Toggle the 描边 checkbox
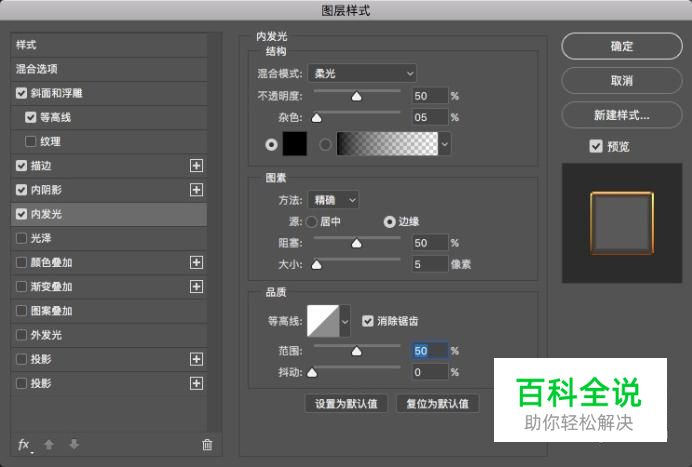Viewport: 692px width, 467px height. click(x=21, y=166)
